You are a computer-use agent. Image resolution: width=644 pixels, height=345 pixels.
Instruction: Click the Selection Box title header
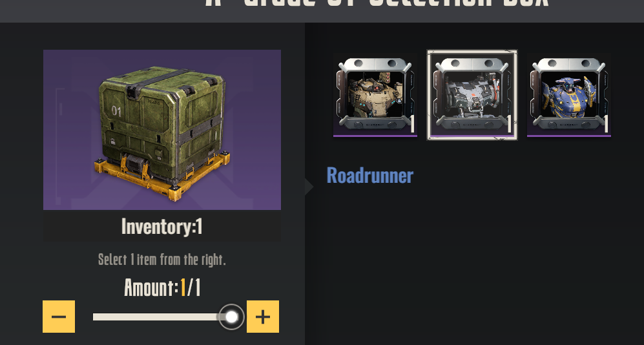[x=377, y=4]
